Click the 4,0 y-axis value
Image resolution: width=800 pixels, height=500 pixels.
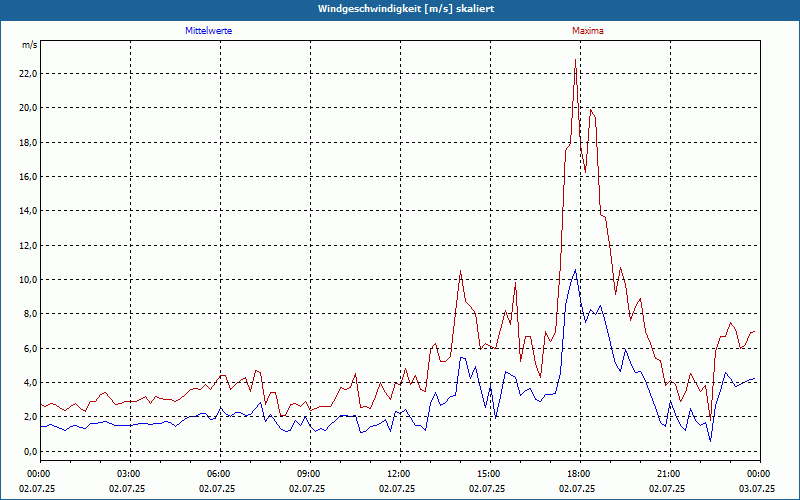[x=30, y=383]
